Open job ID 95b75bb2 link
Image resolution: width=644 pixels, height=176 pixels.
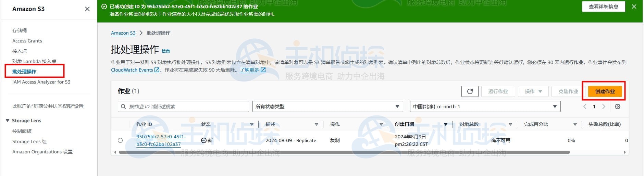[161, 140]
